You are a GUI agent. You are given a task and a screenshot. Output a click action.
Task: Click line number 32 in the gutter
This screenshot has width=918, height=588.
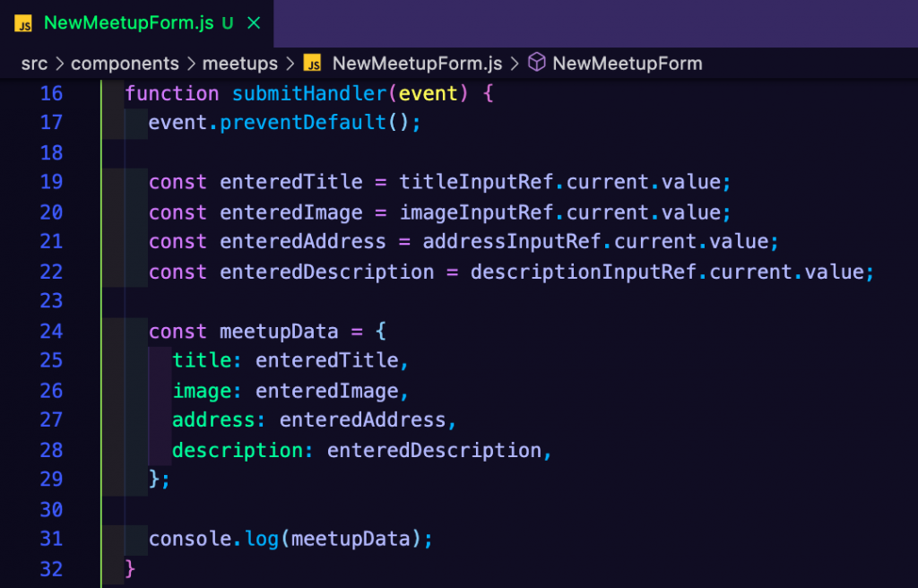coord(51,568)
